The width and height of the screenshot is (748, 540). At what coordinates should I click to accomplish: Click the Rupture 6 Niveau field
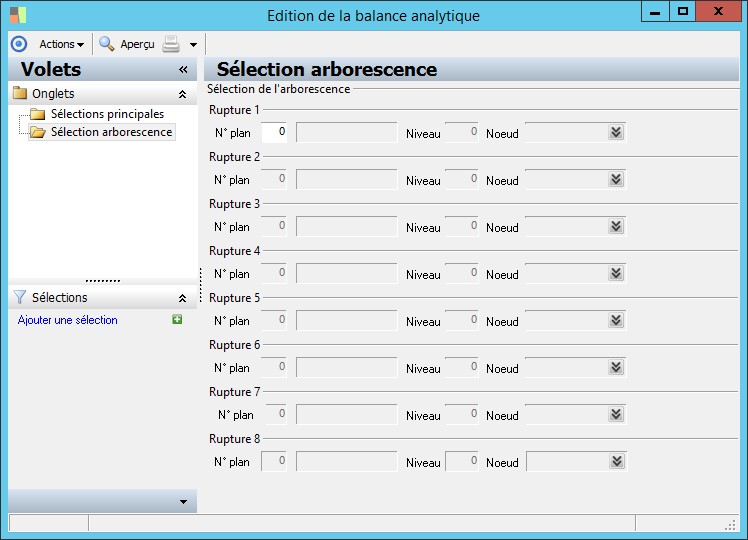[462, 367]
